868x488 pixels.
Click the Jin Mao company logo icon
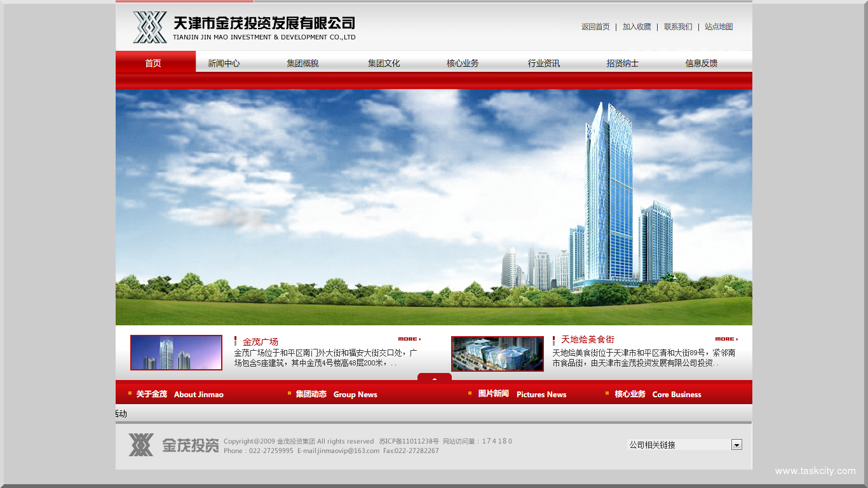click(150, 27)
